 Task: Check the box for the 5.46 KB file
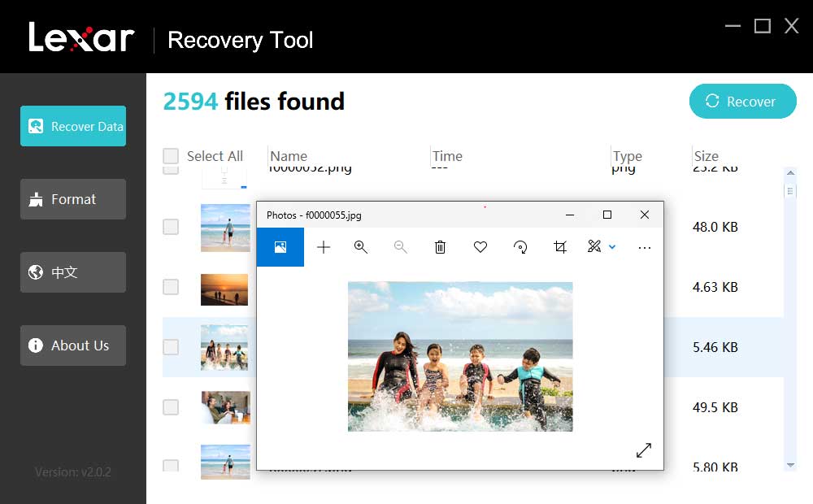click(171, 347)
